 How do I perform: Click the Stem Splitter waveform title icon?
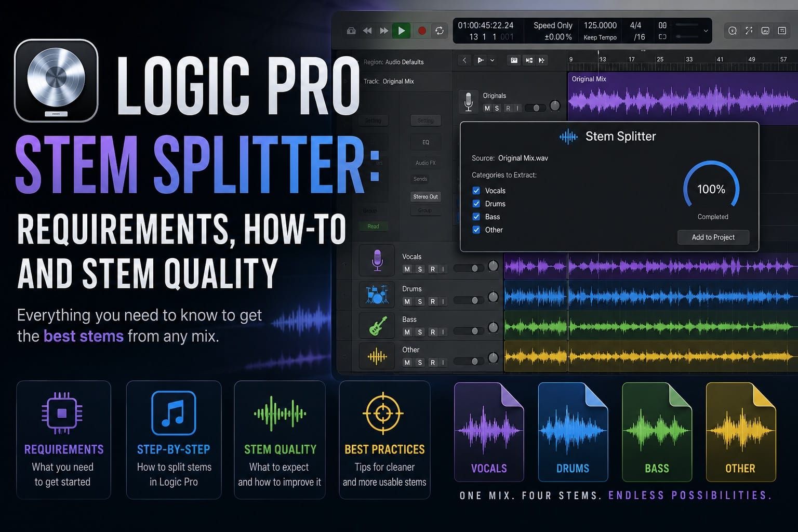point(568,137)
